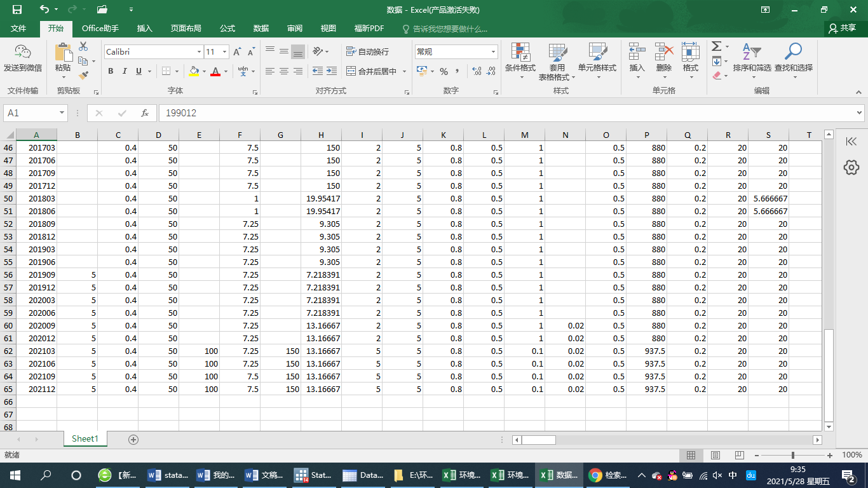The height and width of the screenshot is (488, 868).
Task: Collapse the right side pane
Action: pos(851,141)
